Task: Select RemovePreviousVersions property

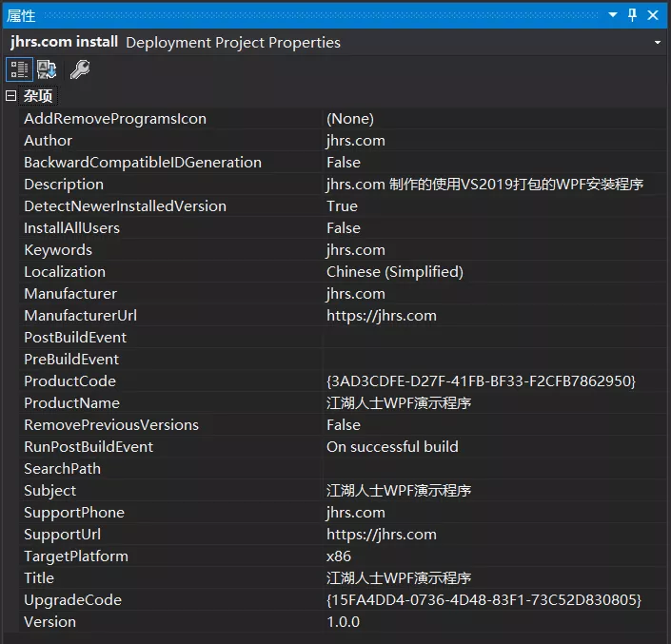Action: click(x=111, y=424)
